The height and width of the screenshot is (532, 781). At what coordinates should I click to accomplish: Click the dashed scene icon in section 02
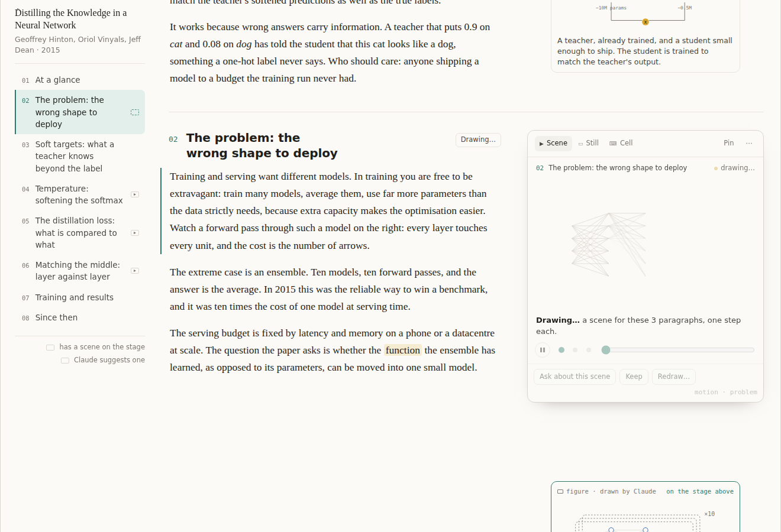(x=135, y=112)
